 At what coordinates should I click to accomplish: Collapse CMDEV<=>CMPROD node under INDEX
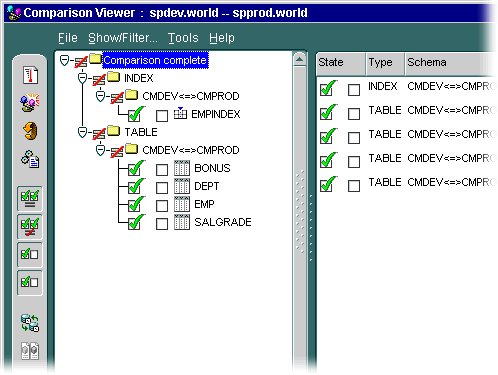[100, 96]
